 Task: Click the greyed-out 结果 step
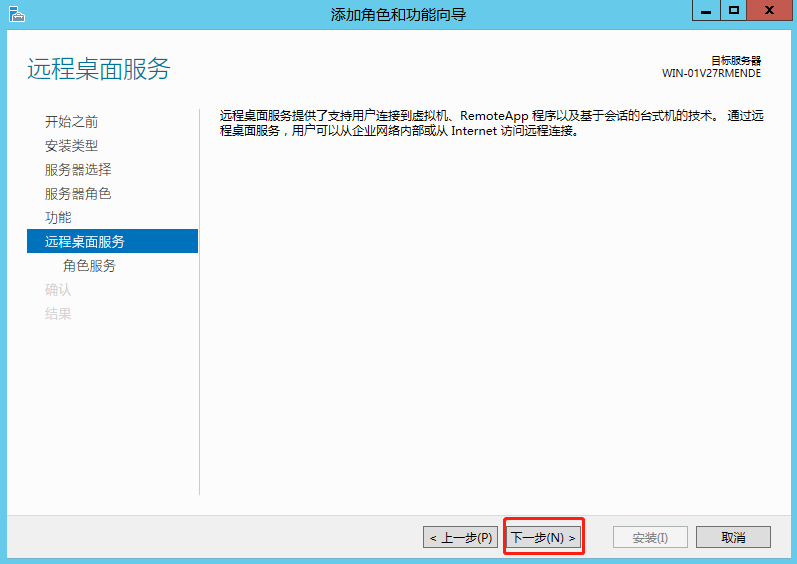coord(58,314)
